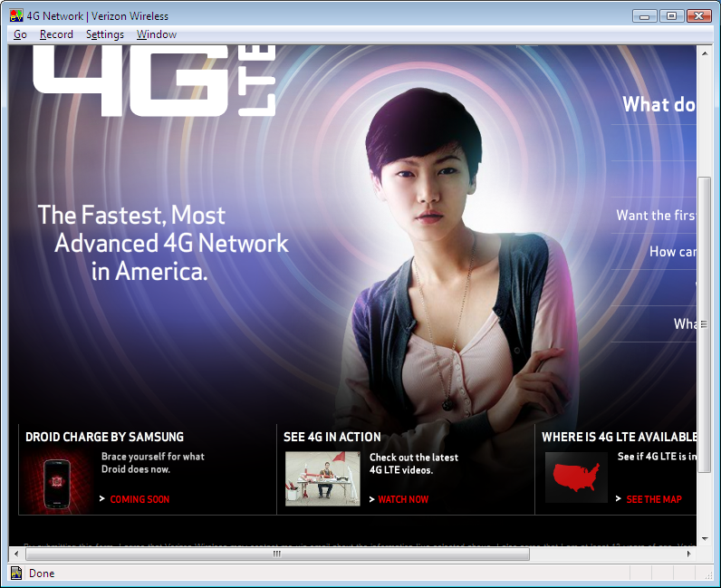The image size is (721, 588).
Task: Click the red USA map thumbnail
Action: click(x=576, y=477)
